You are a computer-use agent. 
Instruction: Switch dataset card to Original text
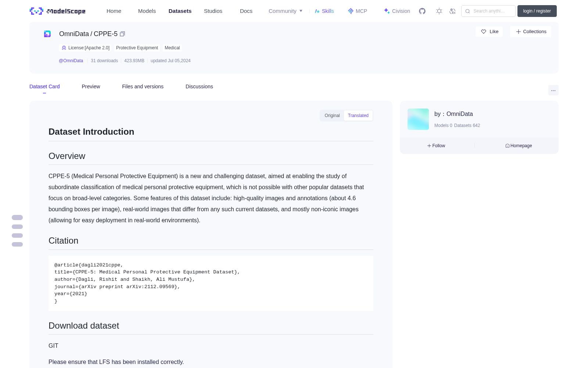click(x=332, y=116)
